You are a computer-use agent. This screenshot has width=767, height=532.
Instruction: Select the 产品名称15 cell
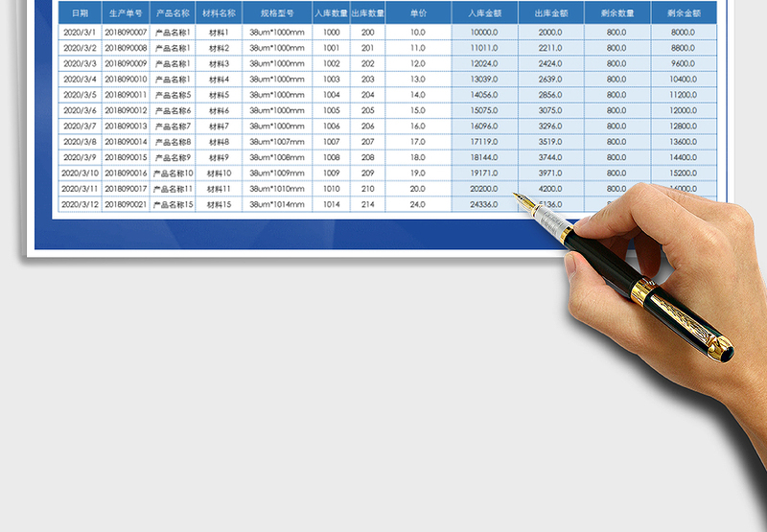pyautogui.click(x=173, y=204)
